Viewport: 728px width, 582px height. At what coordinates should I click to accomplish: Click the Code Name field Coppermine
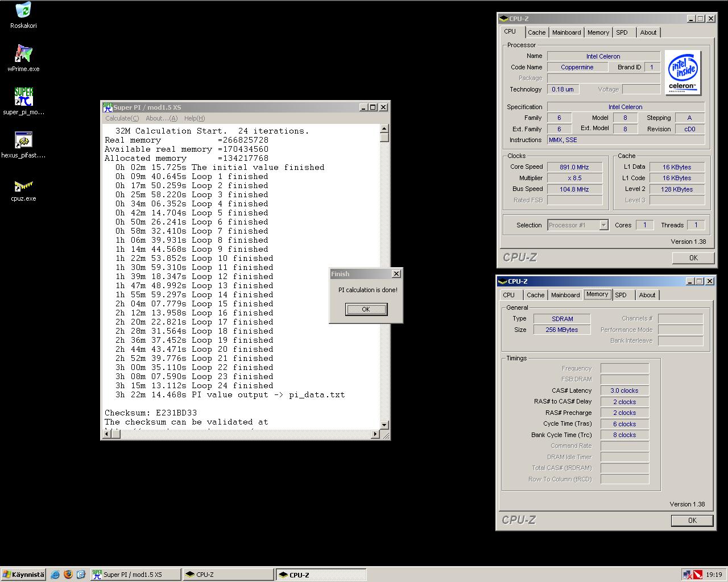point(577,67)
